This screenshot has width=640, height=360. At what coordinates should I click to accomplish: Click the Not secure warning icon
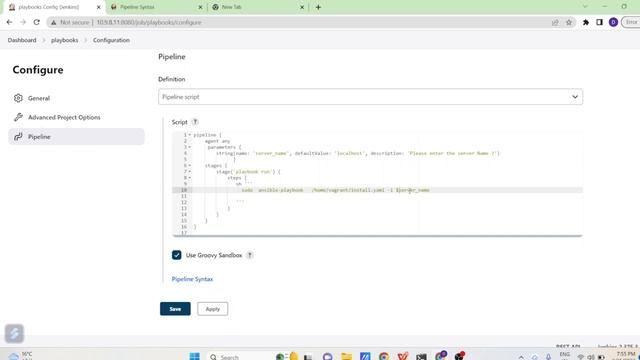(x=53, y=22)
